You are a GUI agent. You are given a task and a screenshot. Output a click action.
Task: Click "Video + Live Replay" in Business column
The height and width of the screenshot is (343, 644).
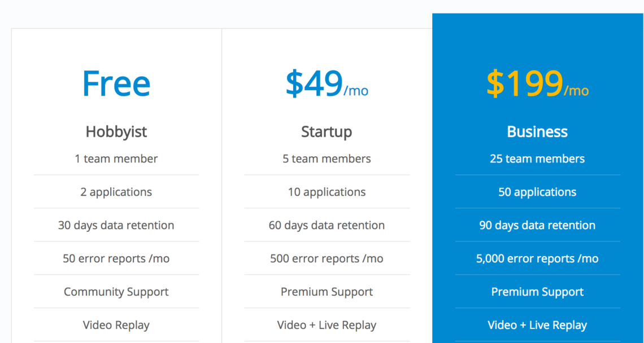[537, 325]
